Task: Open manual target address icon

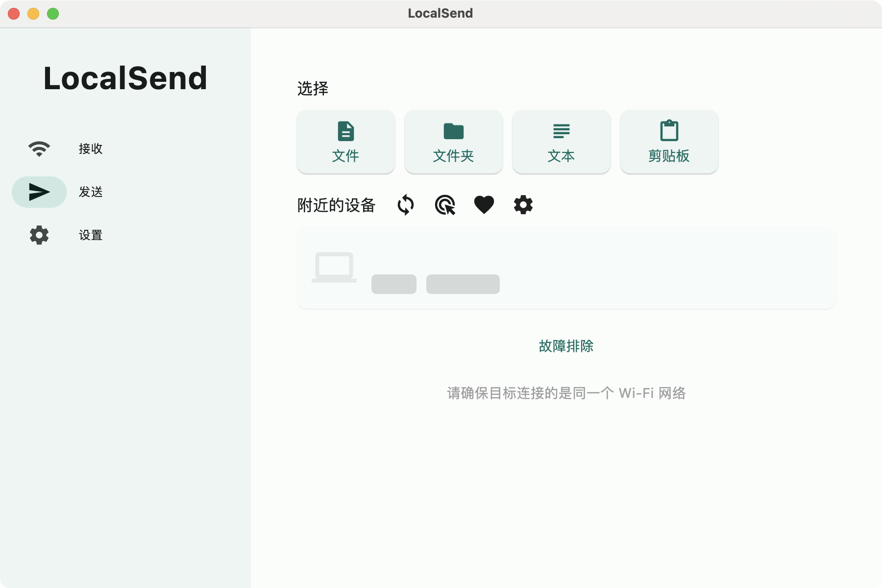Action: [x=445, y=205]
